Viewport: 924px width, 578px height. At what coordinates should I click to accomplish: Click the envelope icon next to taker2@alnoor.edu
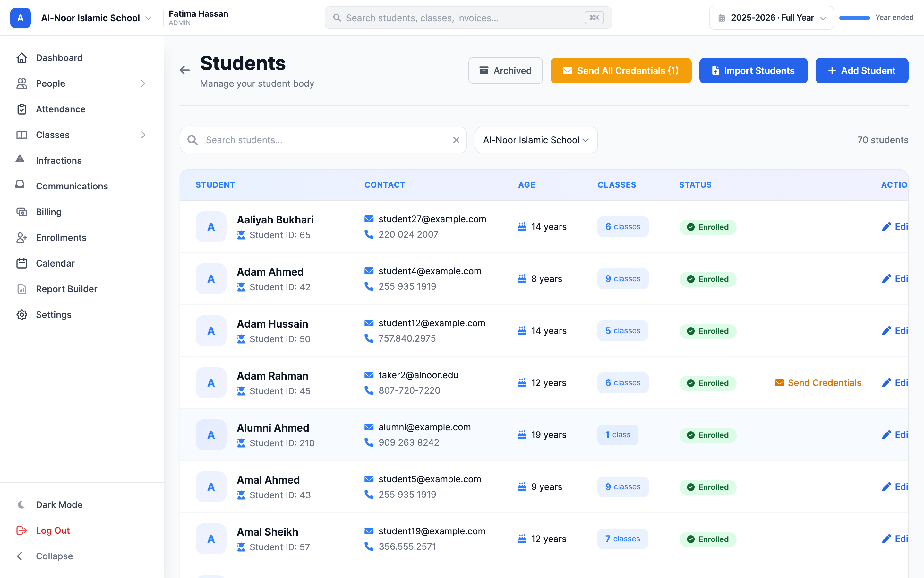[369, 375]
